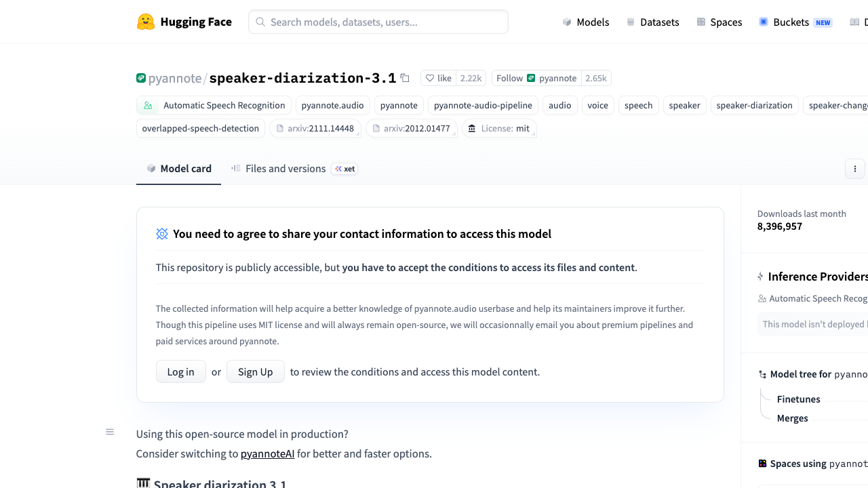Image resolution: width=868 pixels, height=488 pixels.
Task: Open the table of contents icon
Action: point(110,432)
